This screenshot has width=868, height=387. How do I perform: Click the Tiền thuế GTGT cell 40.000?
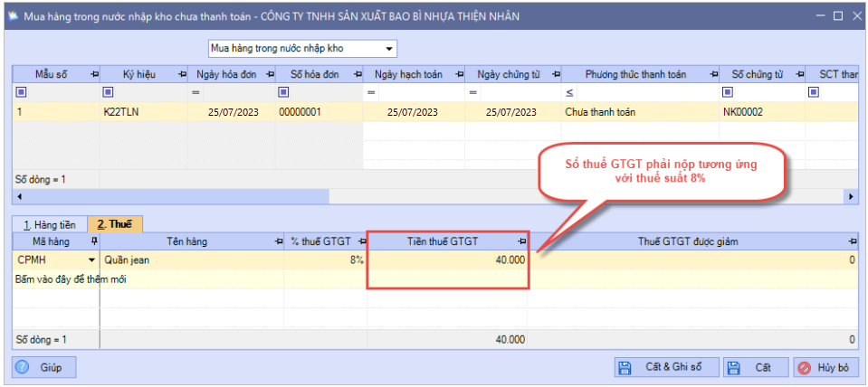447,260
